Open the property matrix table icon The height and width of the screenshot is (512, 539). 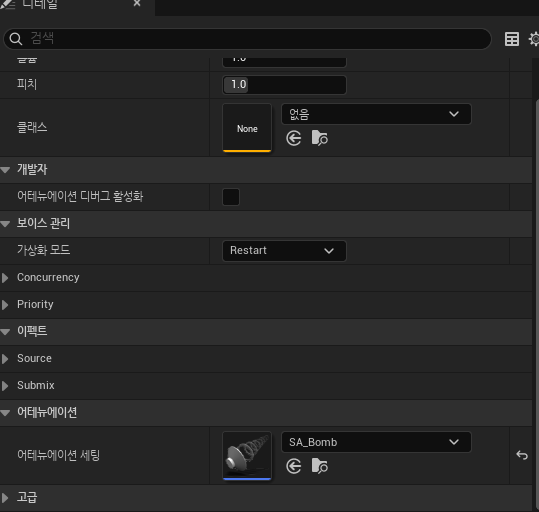[x=512, y=39]
